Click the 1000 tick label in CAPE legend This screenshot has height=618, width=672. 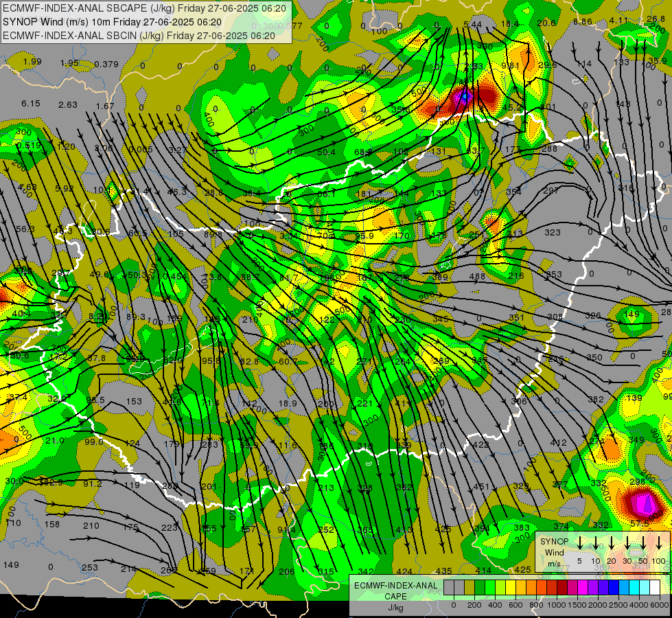(x=557, y=605)
